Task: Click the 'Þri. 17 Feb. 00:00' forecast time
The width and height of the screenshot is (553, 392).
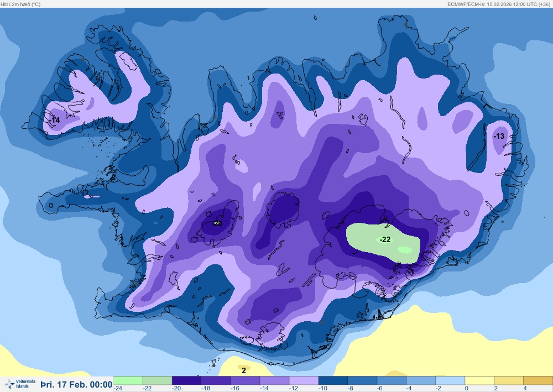Action: (76, 384)
